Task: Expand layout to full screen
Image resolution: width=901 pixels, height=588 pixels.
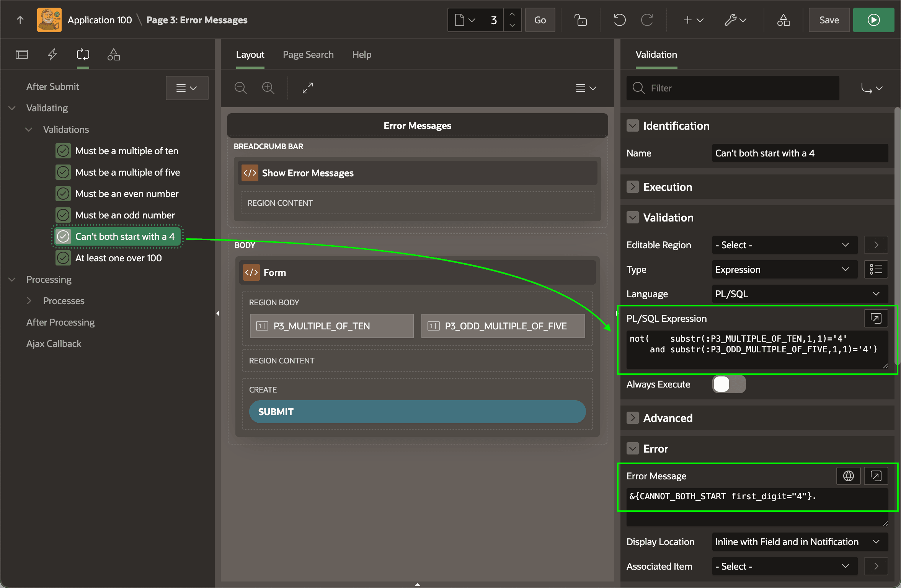Action: 308,88
